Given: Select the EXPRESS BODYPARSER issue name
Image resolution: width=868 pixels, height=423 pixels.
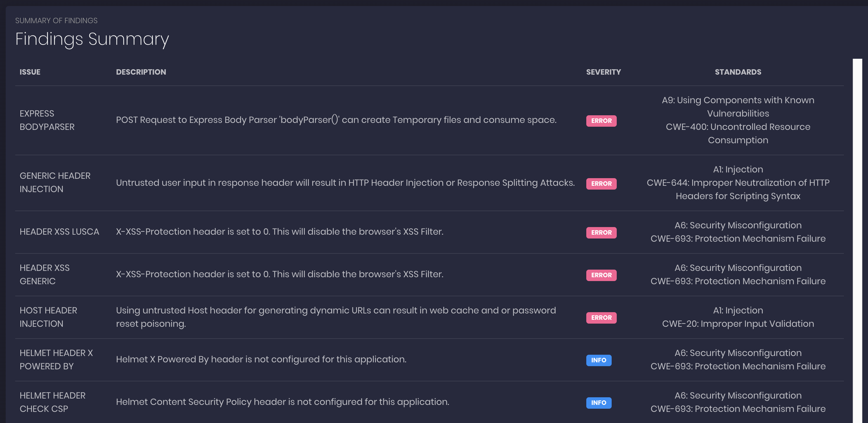Looking at the screenshot, I should (x=47, y=120).
